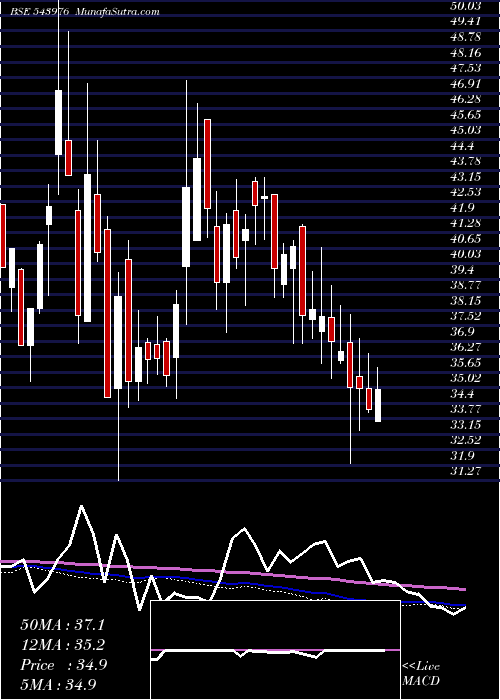Select the 38.77 price axis label
This screenshot has width=500, height=700.
coord(465,285)
